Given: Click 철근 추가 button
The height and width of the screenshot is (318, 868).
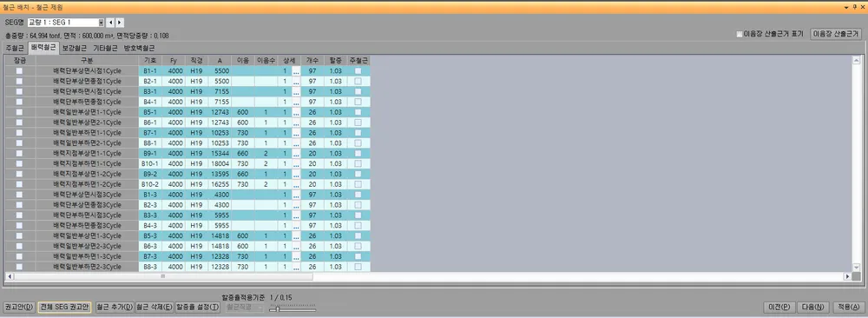Looking at the screenshot, I should pyautogui.click(x=114, y=308).
